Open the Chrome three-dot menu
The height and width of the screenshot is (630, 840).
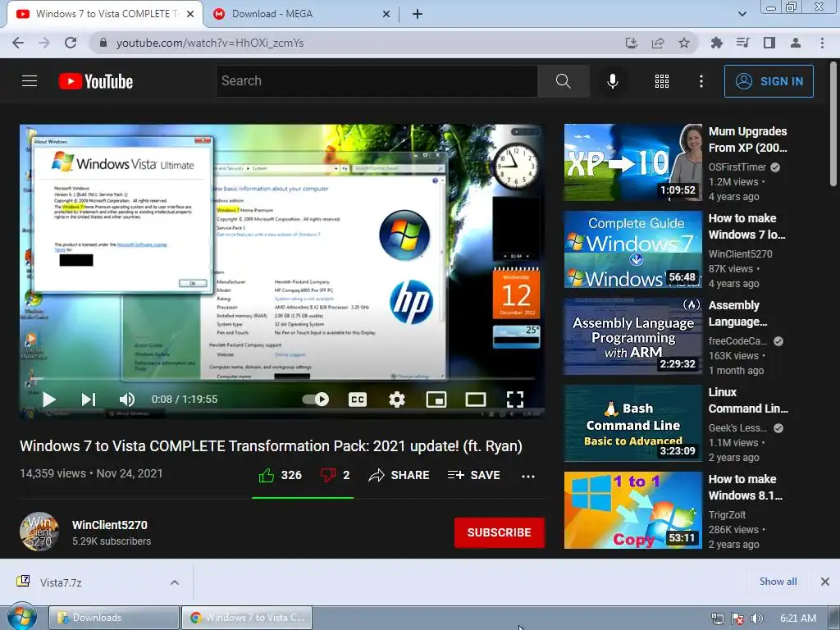click(x=822, y=43)
